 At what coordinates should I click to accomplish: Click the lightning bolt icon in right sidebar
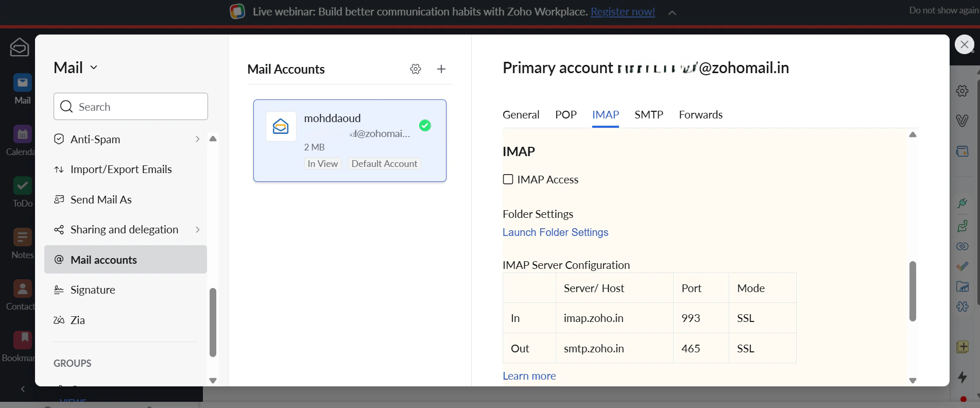tap(962, 377)
